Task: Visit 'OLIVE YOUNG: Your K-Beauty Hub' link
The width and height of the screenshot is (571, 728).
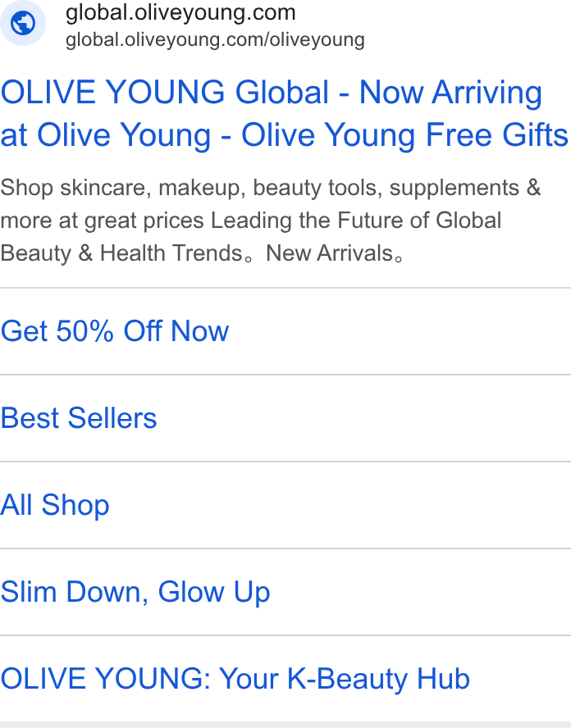Action: tap(235, 679)
